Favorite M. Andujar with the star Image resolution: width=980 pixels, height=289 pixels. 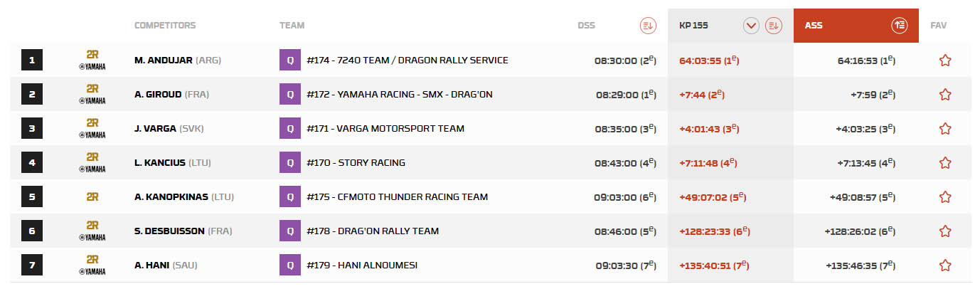[x=945, y=61]
